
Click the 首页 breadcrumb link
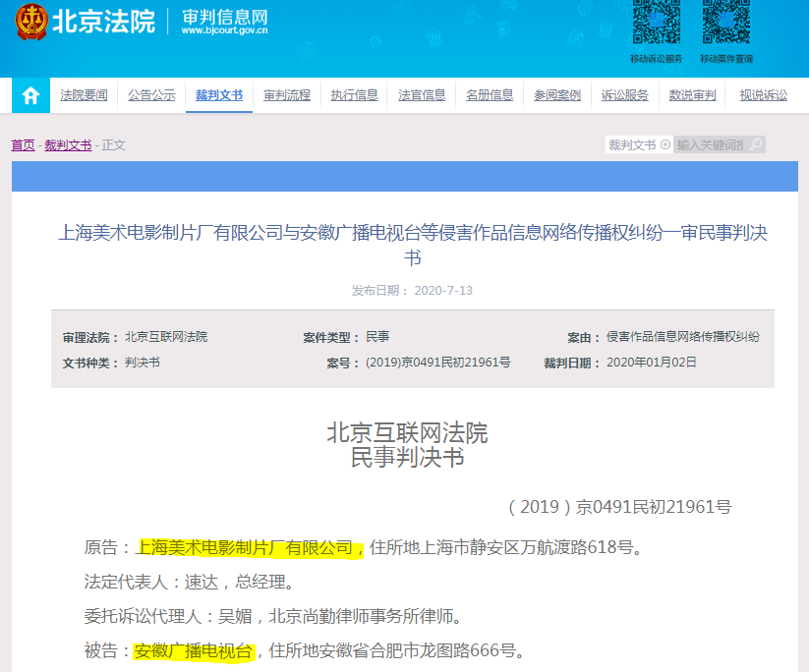pos(24,145)
